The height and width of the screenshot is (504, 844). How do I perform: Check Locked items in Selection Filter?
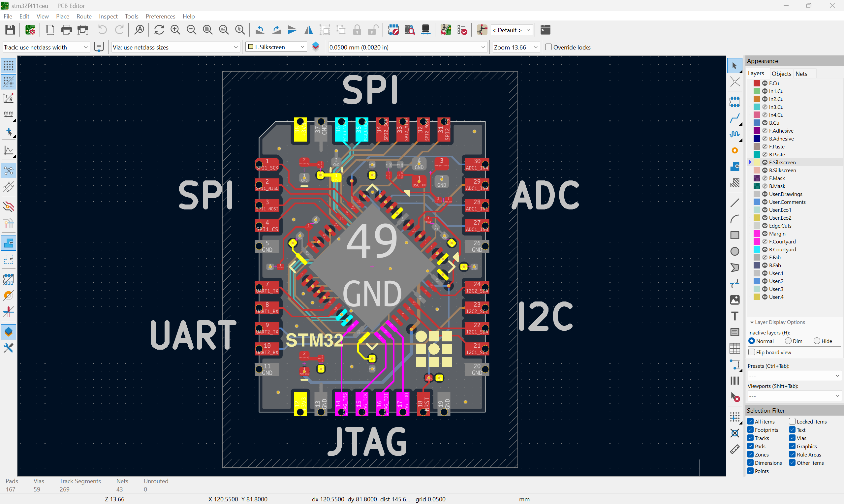(793, 422)
